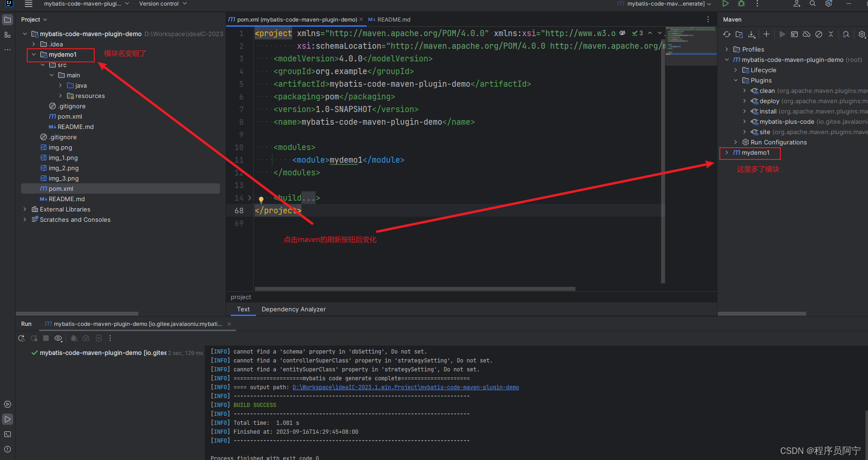Image resolution: width=868 pixels, height=460 pixels.
Task: Open Run tool window icon in sidebar
Action: (x=8, y=419)
